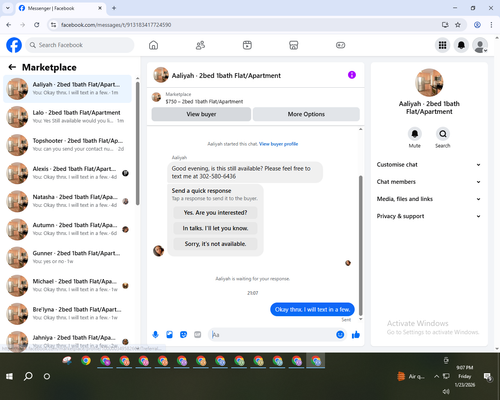Click the Search Facebook field
500x400 pixels.
coord(80,45)
